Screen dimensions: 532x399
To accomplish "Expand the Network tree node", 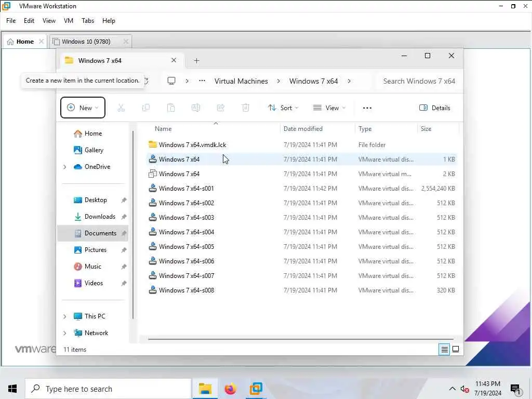I will point(64,333).
